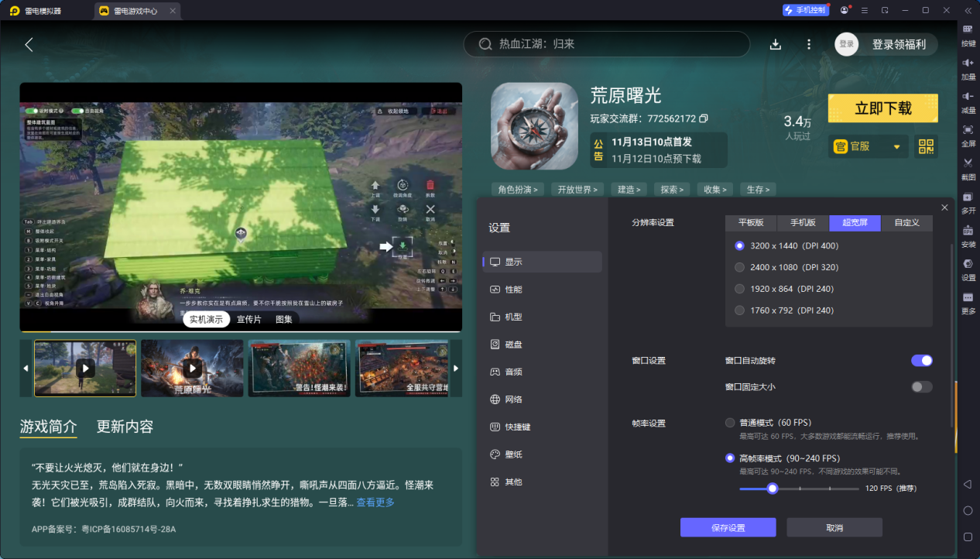Select the 2400 x 1080 resolution radio button
980x559 pixels.
738,267
